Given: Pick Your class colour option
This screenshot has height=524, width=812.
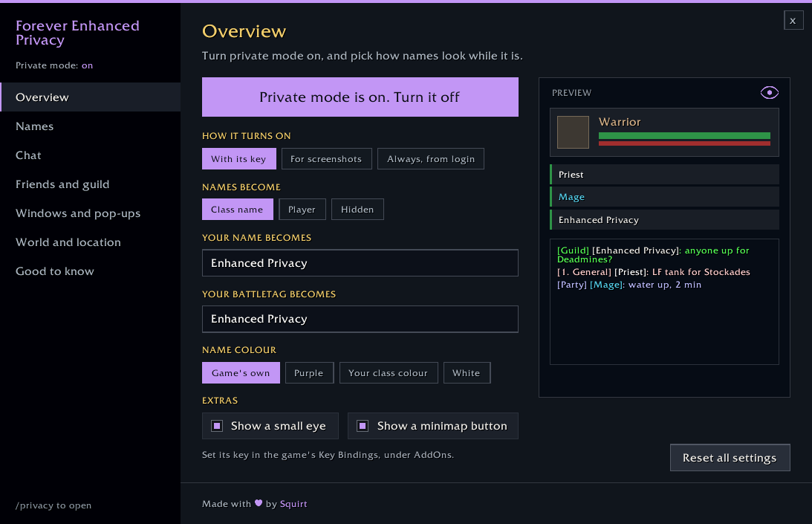Looking at the screenshot, I should pyautogui.click(x=389, y=372).
